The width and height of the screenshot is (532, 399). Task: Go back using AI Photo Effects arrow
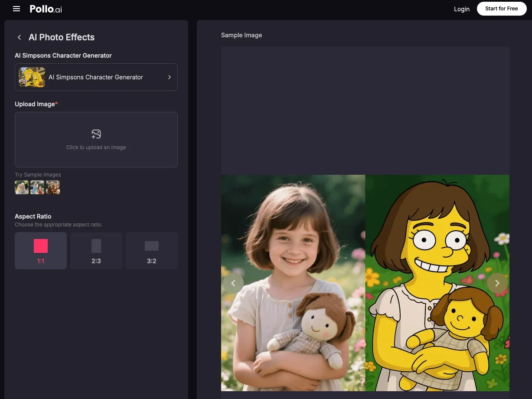(x=19, y=37)
